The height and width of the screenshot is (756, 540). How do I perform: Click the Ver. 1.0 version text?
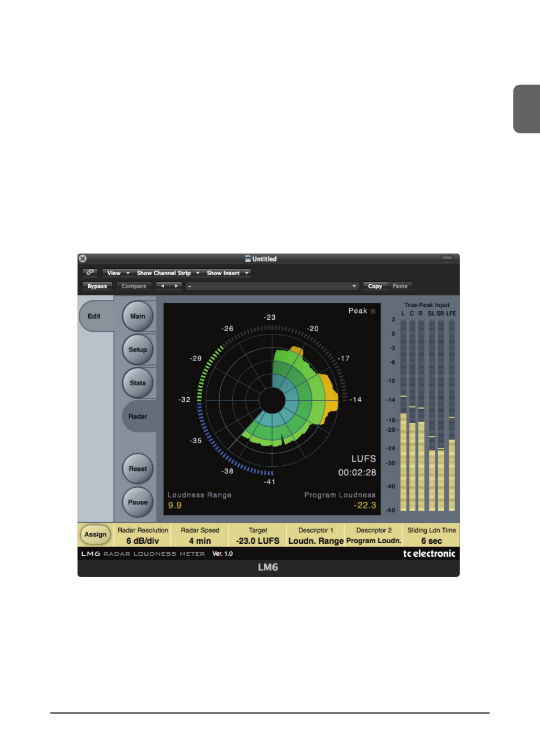click(x=222, y=554)
